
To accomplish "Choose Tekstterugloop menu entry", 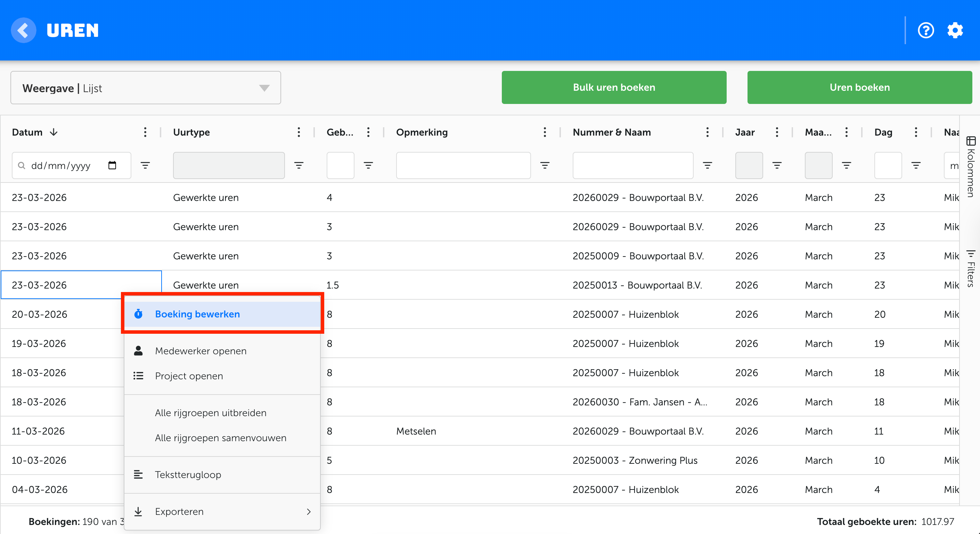I will (222, 475).
